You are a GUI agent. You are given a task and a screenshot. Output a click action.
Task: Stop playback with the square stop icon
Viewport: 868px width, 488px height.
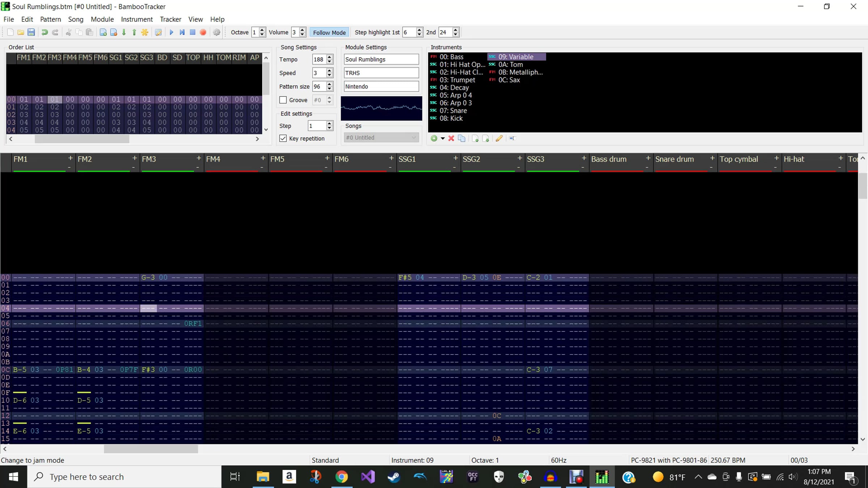(x=192, y=32)
